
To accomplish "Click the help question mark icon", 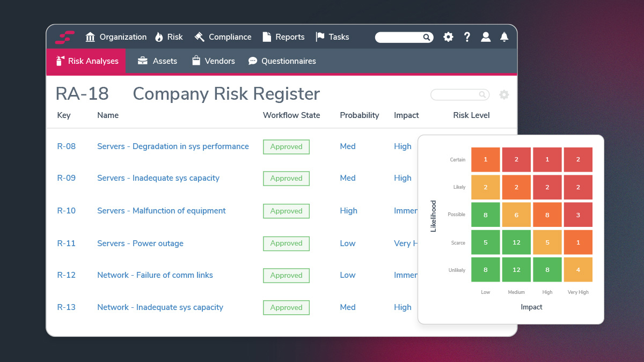I will coord(467,37).
